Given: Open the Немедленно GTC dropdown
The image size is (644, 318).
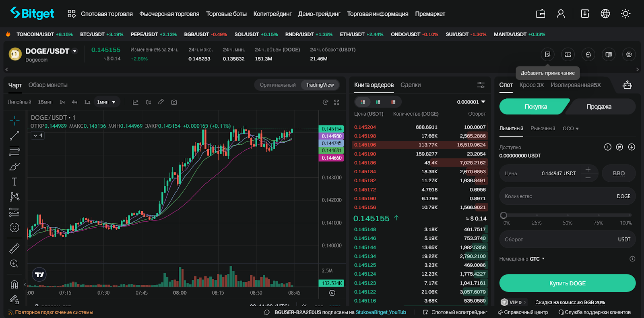Looking at the screenshot, I should pyautogui.click(x=522, y=259).
